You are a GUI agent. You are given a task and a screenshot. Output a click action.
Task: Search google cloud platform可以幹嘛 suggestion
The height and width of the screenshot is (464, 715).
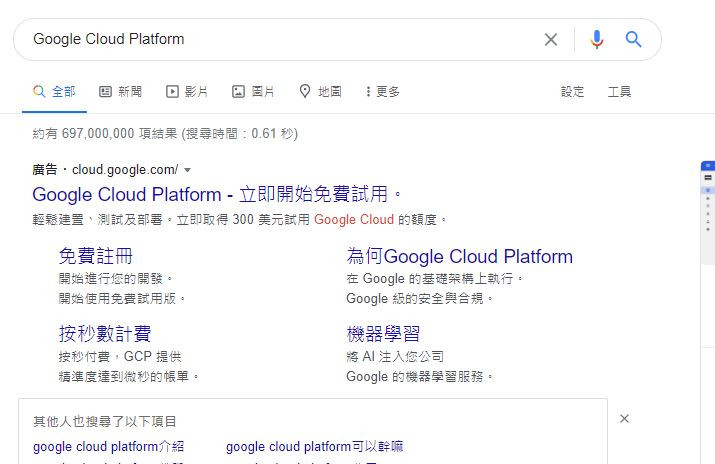[315, 446]
